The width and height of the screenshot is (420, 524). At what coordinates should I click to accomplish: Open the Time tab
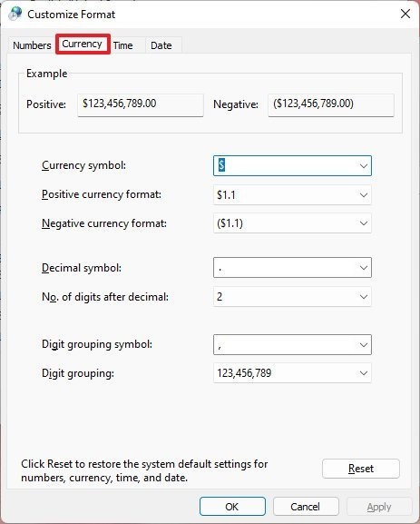122,45
